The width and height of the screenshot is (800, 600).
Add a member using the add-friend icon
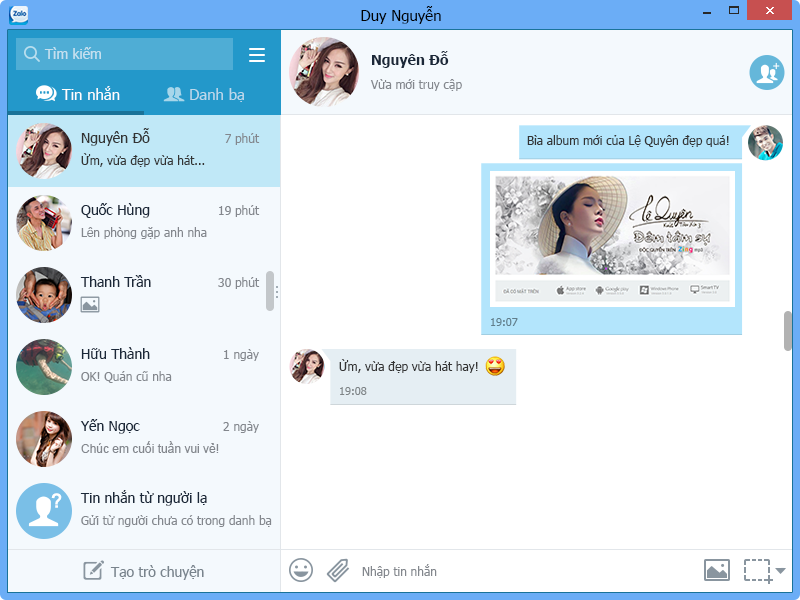coord(766,72)
